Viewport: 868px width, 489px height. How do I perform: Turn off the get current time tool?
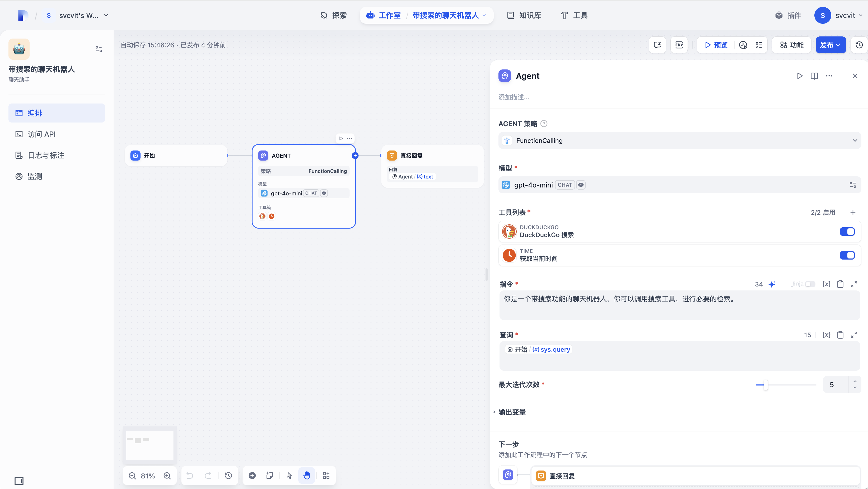pyautogui.click(x=847, y=255)
